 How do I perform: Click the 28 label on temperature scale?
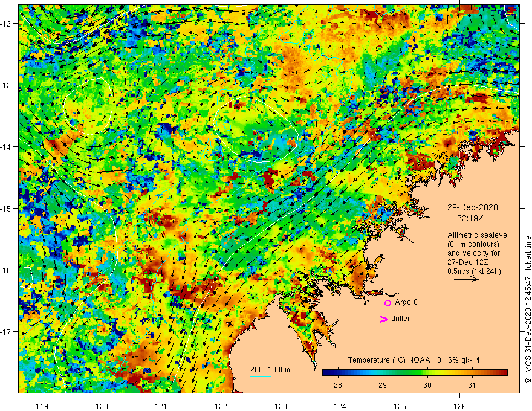click(x=337, y=385)
